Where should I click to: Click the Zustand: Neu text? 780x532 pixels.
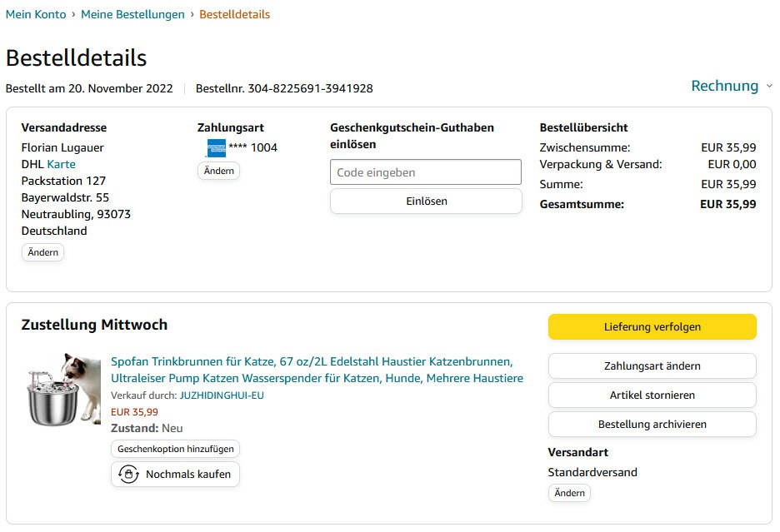[x=147, y=428]
